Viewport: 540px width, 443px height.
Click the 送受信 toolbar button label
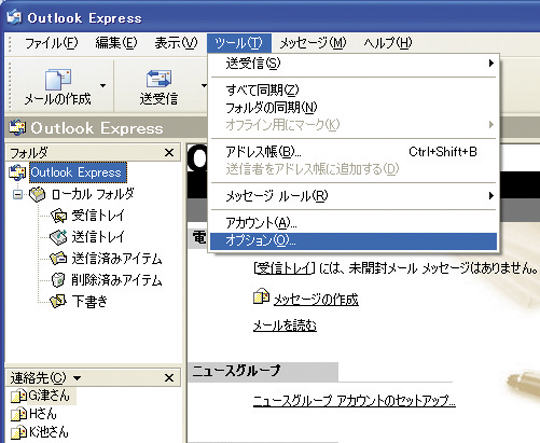[x=159, y=99]
